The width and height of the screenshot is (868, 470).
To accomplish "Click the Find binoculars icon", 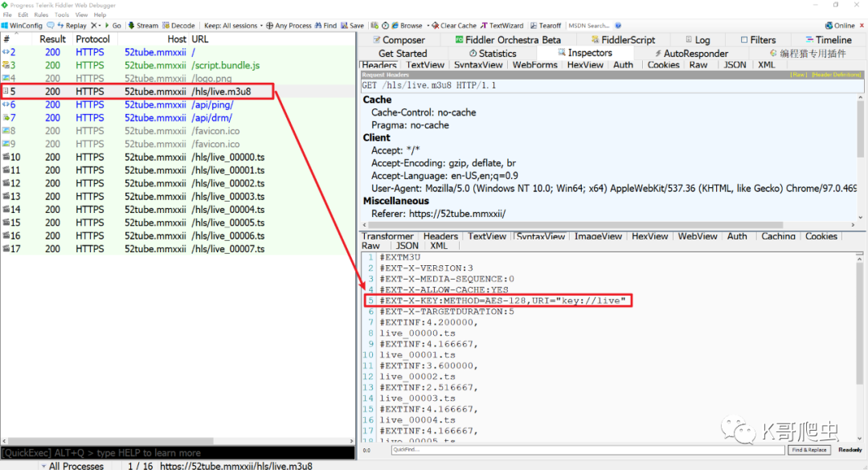I will point(318,26).
